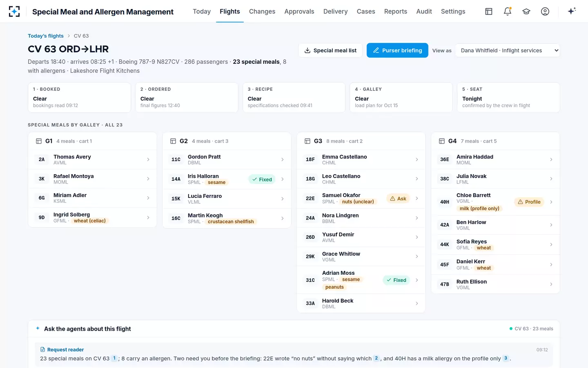Click the Request reader document icon

(42, 350)
